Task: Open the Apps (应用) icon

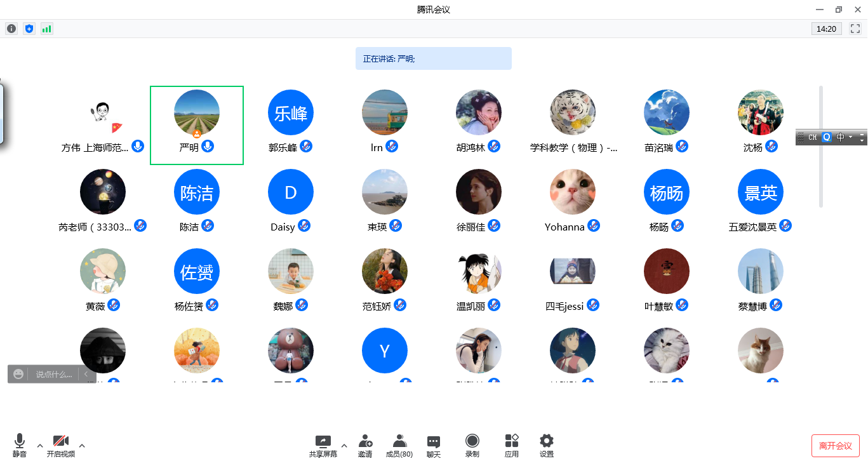Action: (512, 444)
